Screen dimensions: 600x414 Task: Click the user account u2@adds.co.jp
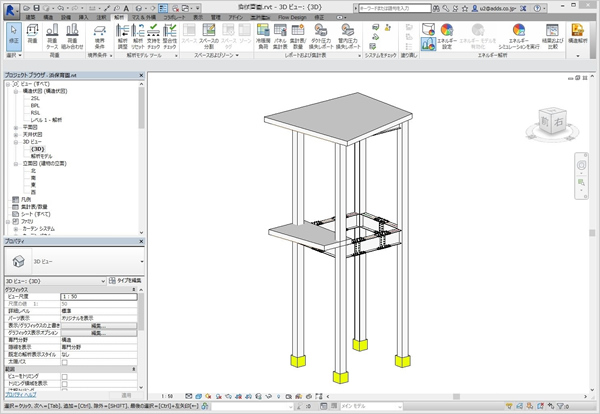[499, 8]
